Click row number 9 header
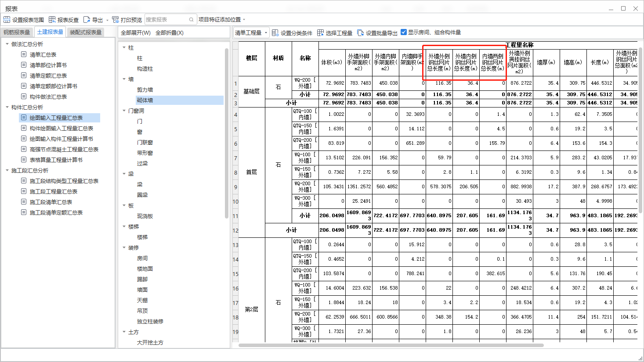Viewport: 644px width, 362px height. pos(235,187)
